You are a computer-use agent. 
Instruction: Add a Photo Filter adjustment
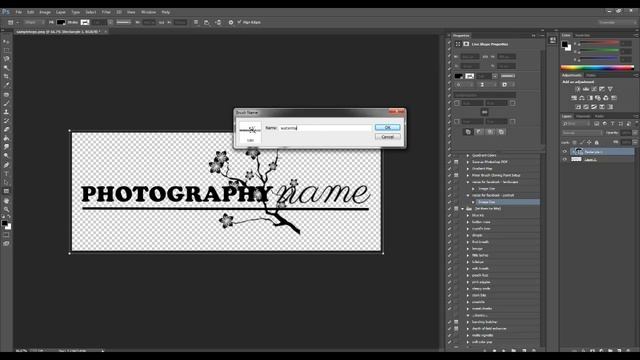598,98
